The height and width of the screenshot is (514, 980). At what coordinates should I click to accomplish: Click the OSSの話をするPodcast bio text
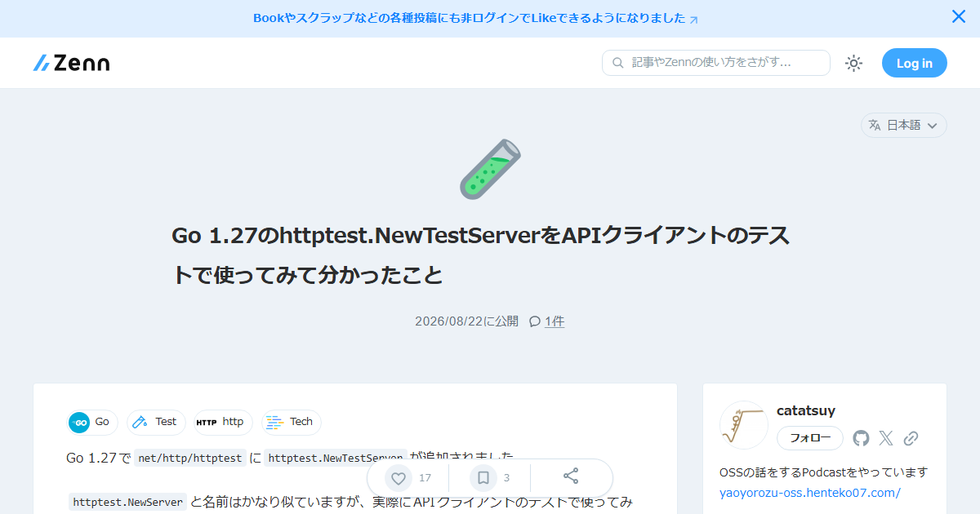(x=824, y=472)
